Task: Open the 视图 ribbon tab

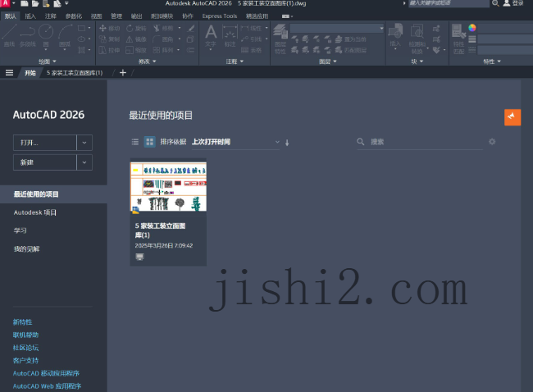Action: [96, 16]
